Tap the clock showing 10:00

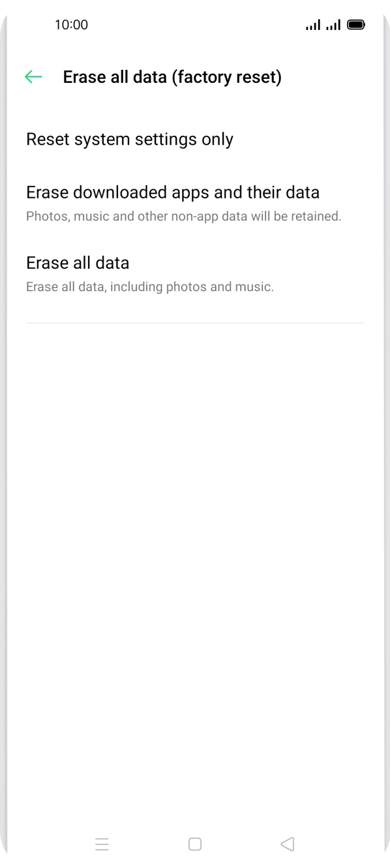coord(70,25)
